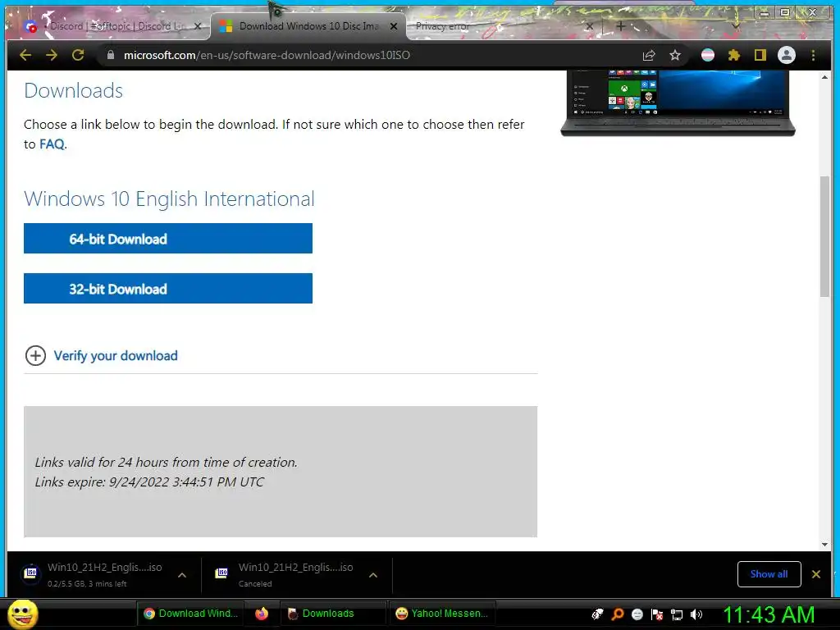The width and height of the screenshot is (840, 630).
Task: Click the Verify your download plus icon
Action: click(35, 356)
